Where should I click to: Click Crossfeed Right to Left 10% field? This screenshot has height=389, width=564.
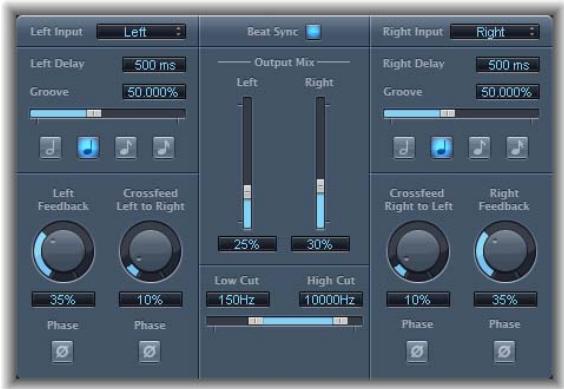418,299
